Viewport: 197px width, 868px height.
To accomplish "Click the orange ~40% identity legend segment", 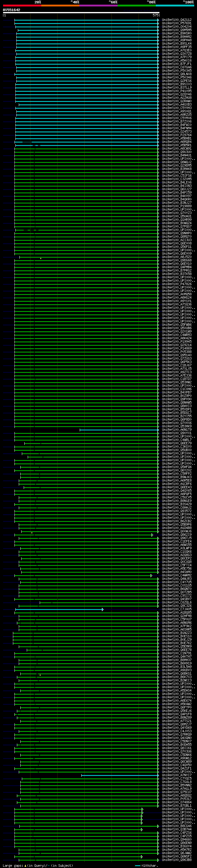I will click(60, 6).
